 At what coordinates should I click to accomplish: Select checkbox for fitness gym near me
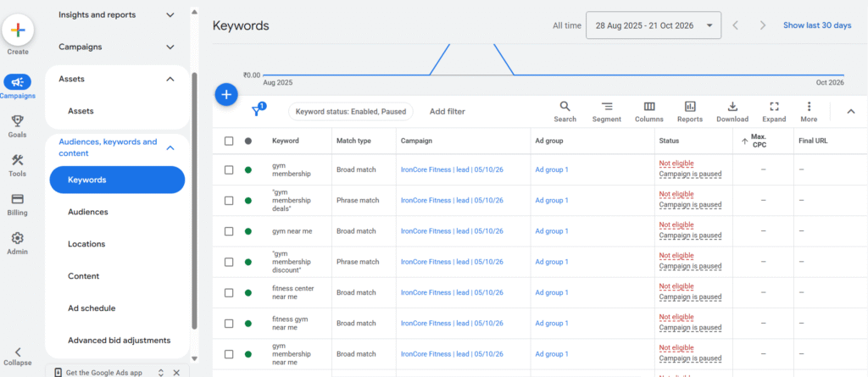coord(229,324)
